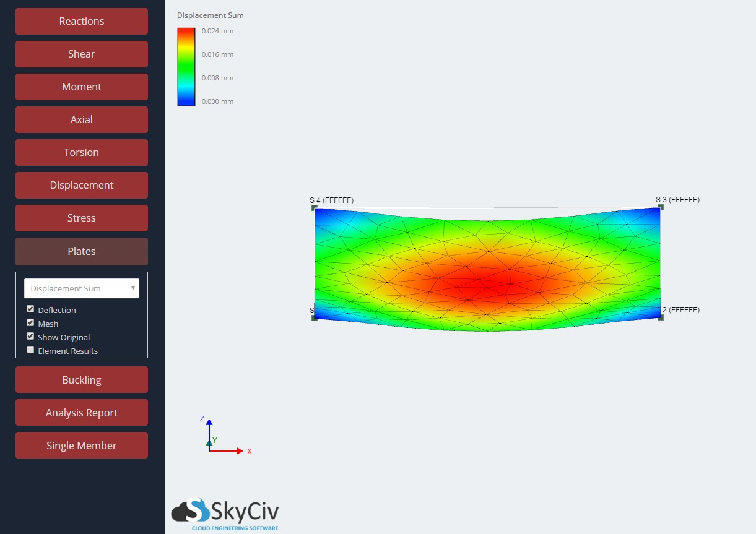Disable the Show Original checkbox

tap(30, 337)
